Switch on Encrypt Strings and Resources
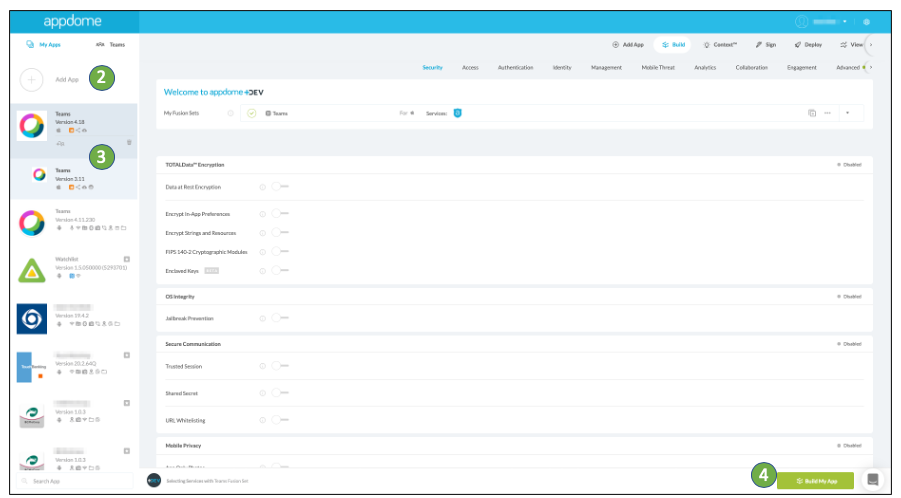Screen dimensions: 901x498 (x=280, y=233)
